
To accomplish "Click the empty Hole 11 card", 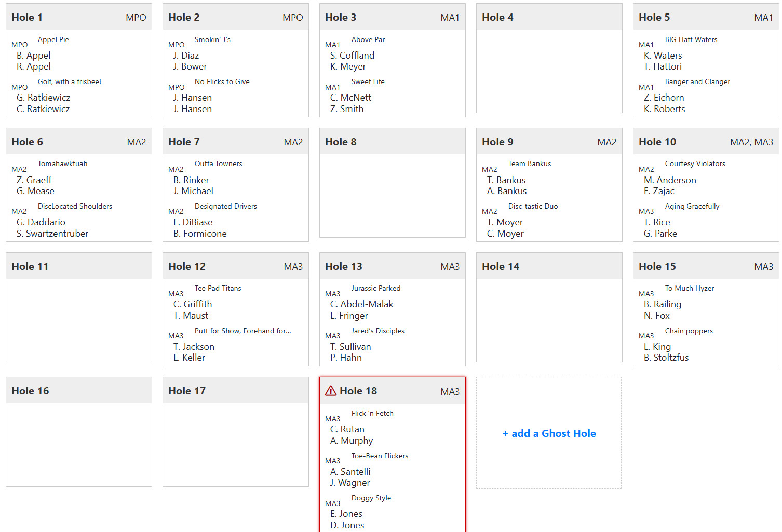I will 78,319.
